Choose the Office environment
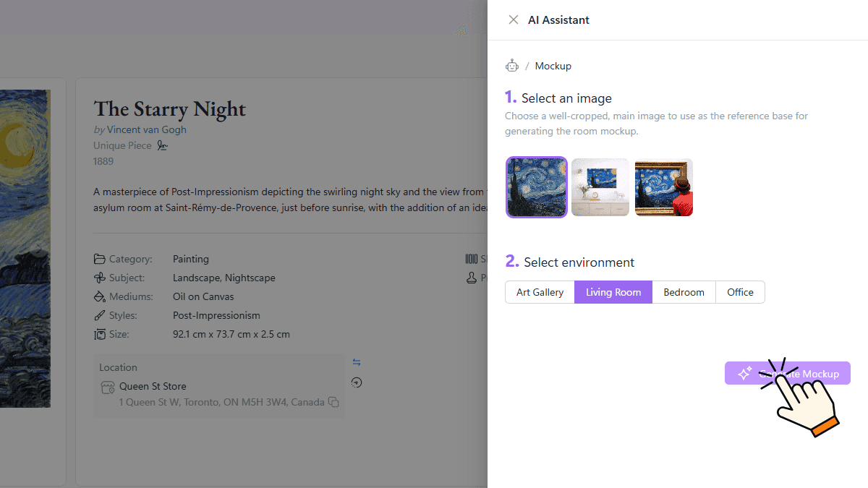 pyautogui.click(x=740, y=292)
